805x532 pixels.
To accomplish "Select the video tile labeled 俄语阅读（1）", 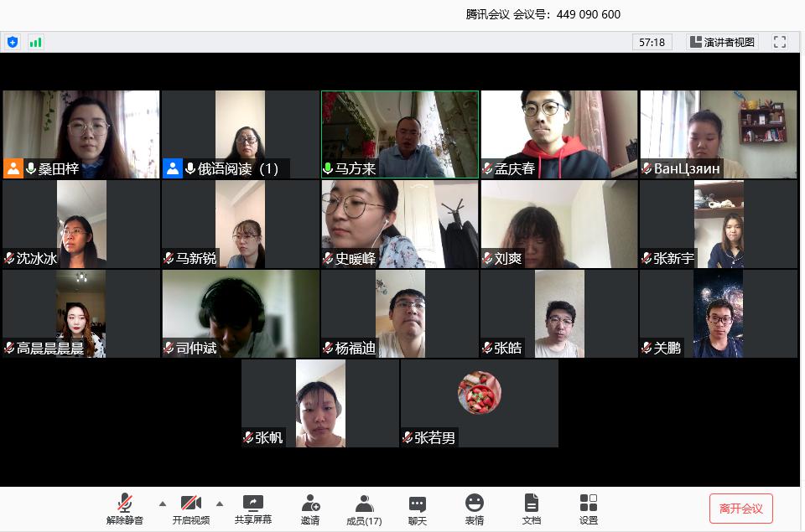I will pos(240,134).
